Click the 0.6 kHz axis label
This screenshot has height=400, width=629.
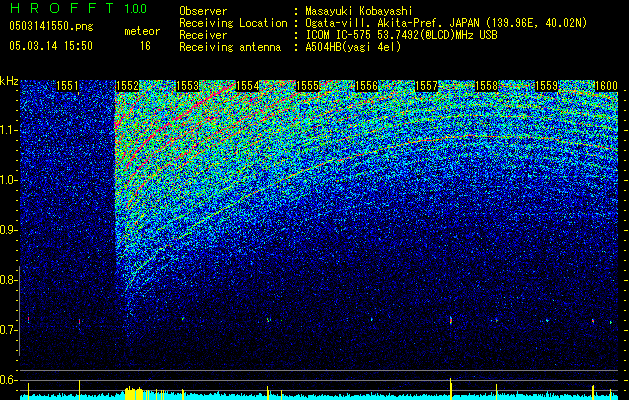8,380
